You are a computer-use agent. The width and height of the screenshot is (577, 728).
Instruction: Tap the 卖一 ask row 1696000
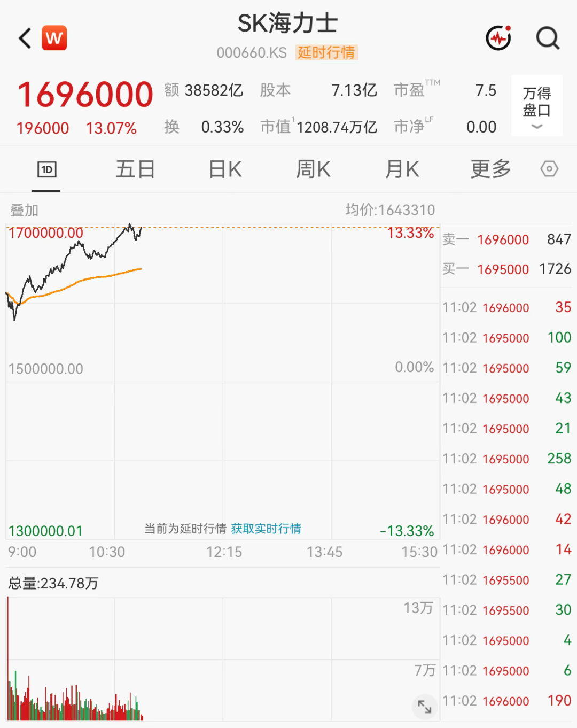507,239
